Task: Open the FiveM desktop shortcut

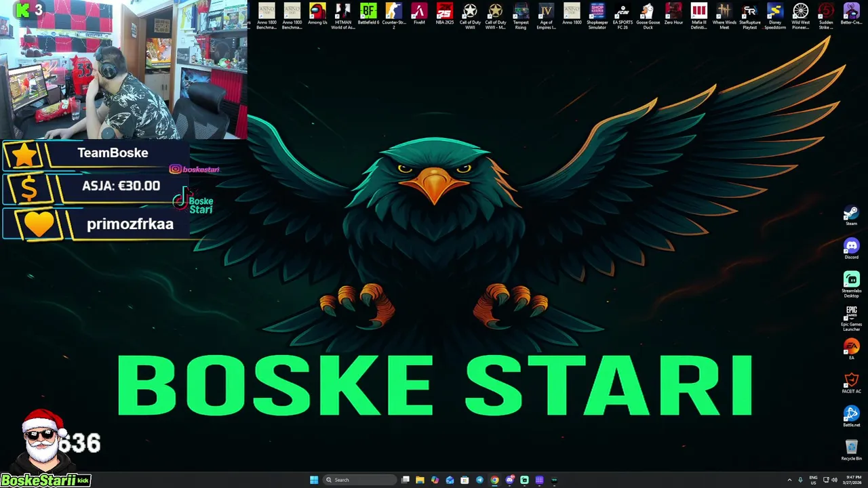Action: (419, 14)
